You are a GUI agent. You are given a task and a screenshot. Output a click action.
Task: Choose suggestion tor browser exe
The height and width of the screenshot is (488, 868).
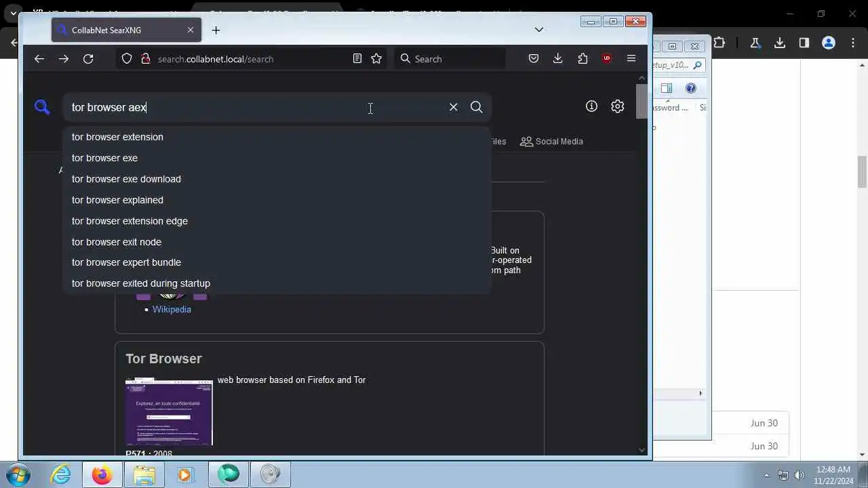[x=277, y=158]
